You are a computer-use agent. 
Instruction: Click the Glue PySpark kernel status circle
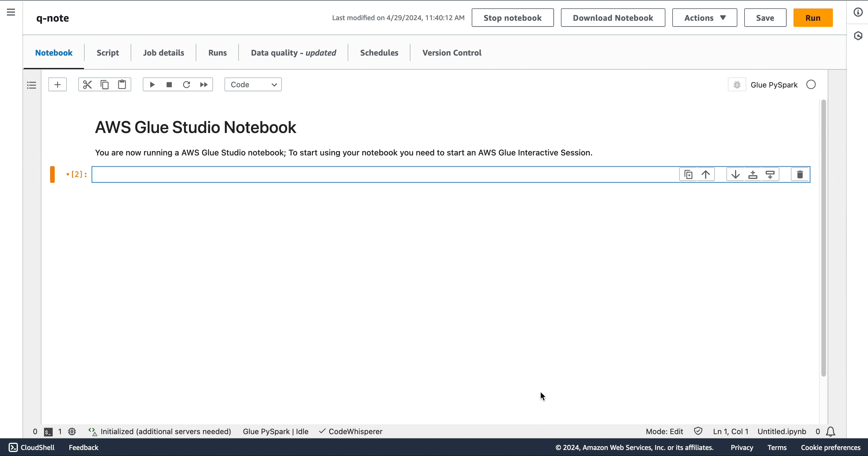811,85
